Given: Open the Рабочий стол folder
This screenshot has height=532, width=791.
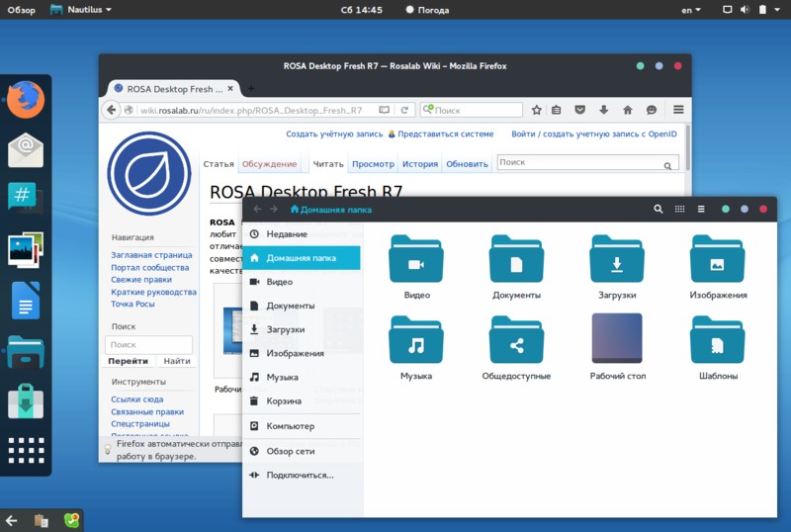Looking at the screenshot, I should click(x=617, y=347).
